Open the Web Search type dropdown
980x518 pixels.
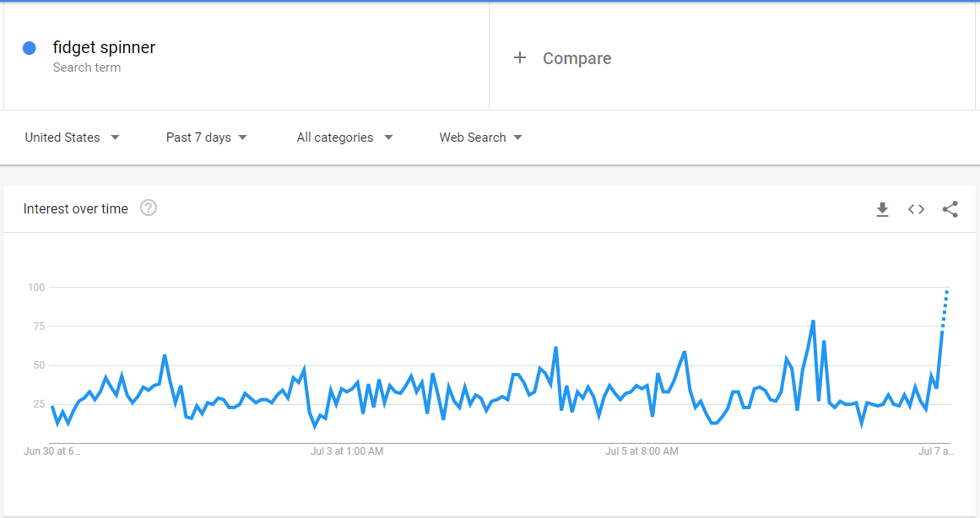(480, 138)
